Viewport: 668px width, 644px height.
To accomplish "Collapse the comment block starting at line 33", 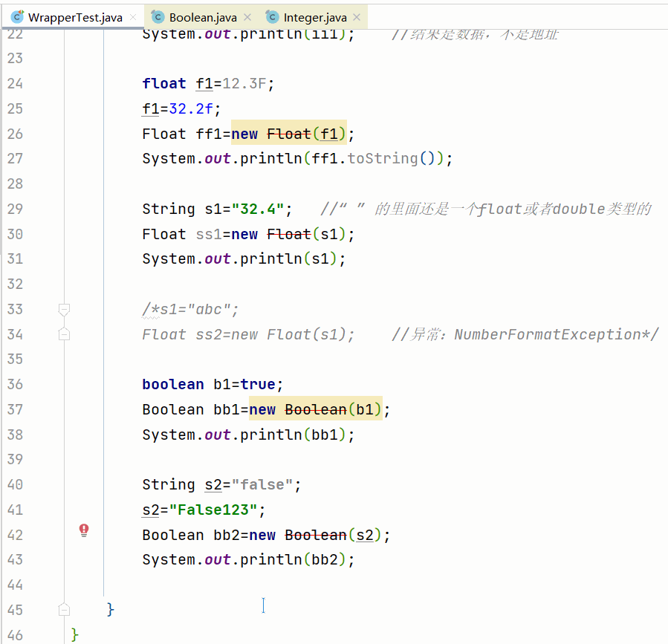I will pos(64,310).
